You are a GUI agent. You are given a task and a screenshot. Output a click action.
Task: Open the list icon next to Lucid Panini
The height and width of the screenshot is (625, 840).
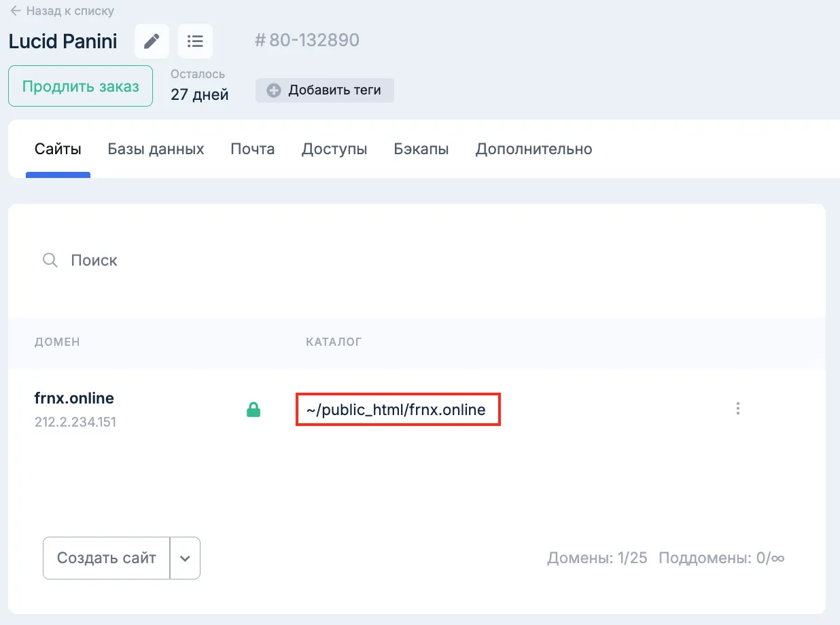tap(195, 41)
